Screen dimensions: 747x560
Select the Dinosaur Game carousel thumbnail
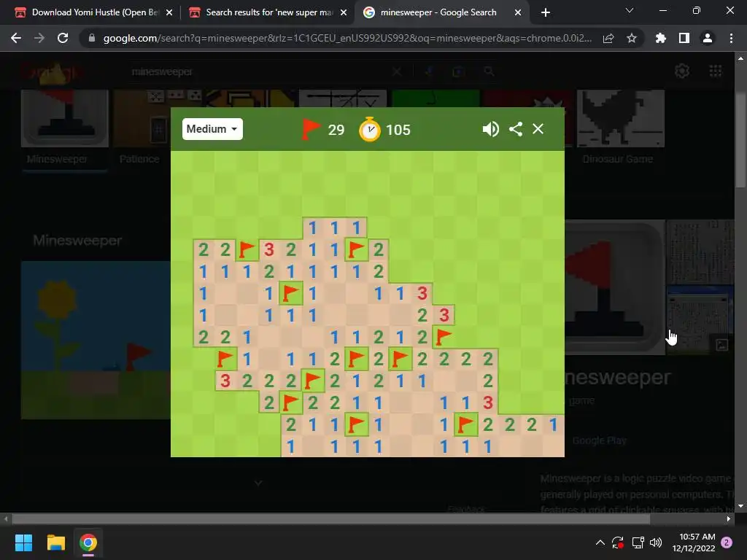(620, 119)
